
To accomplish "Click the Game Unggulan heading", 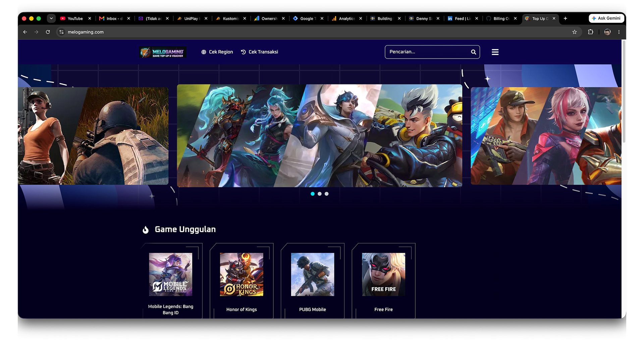I will (x=185, y=229).
